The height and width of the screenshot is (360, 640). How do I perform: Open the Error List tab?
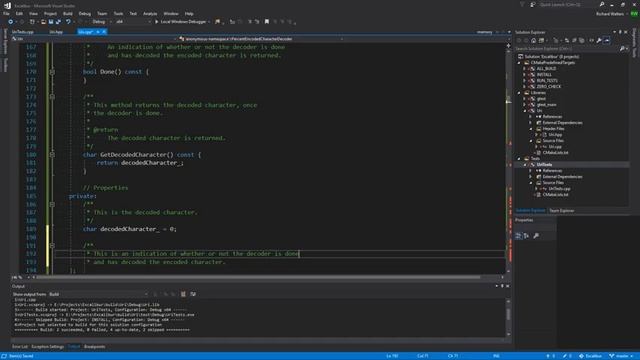(x=20, y=347)
